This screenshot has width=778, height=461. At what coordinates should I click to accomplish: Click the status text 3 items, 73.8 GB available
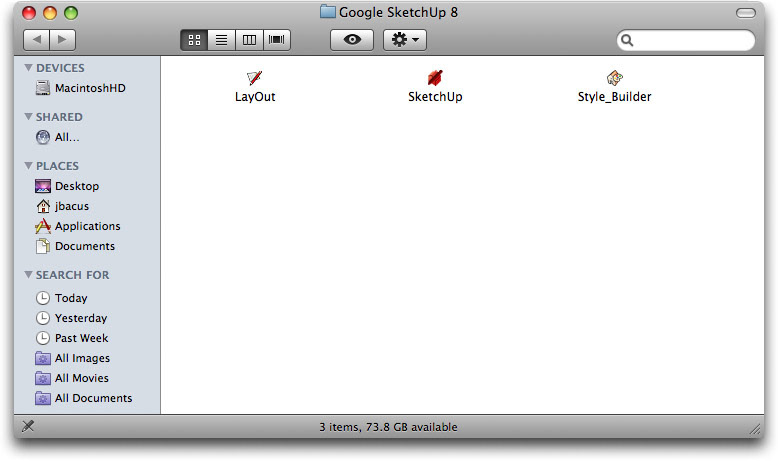(389, 427)
